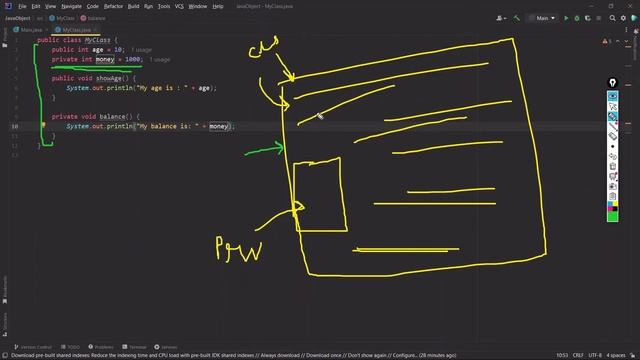The image size is (640, 360).
Task: Click the lightbulb icon atop drawing toolbar
Action: (613, 83)
